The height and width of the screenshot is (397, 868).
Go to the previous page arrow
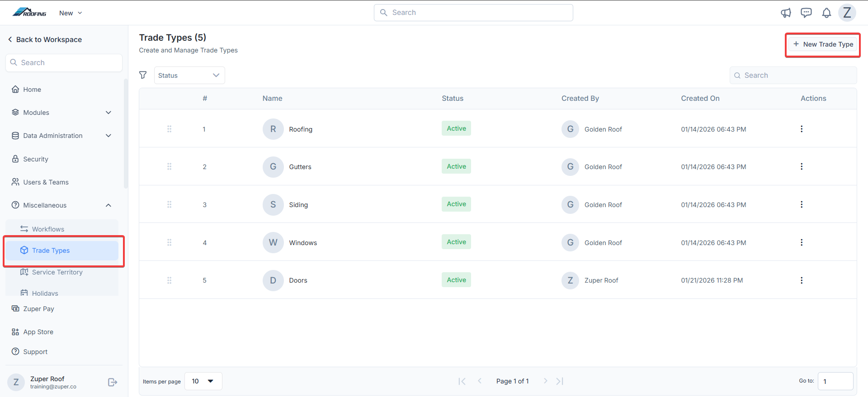coord(480,381)
